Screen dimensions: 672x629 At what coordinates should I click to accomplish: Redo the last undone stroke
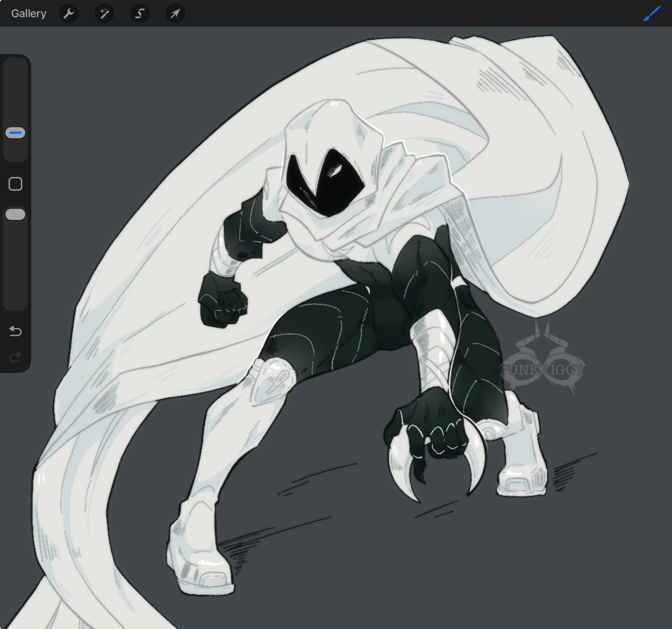coord(15,356)
